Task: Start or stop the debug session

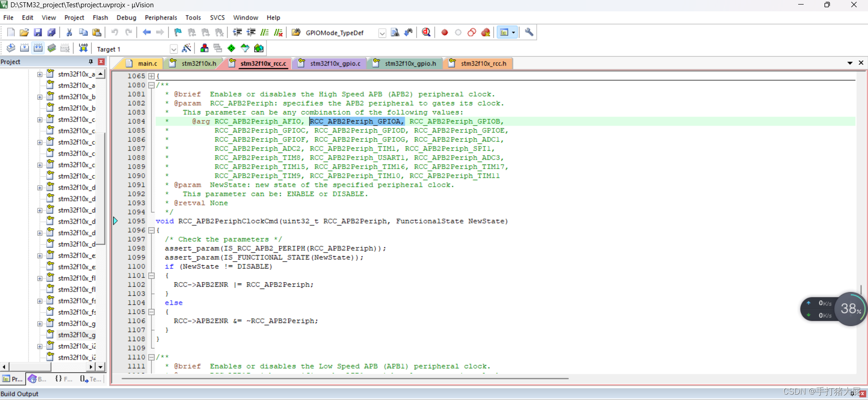Action: 426,32
